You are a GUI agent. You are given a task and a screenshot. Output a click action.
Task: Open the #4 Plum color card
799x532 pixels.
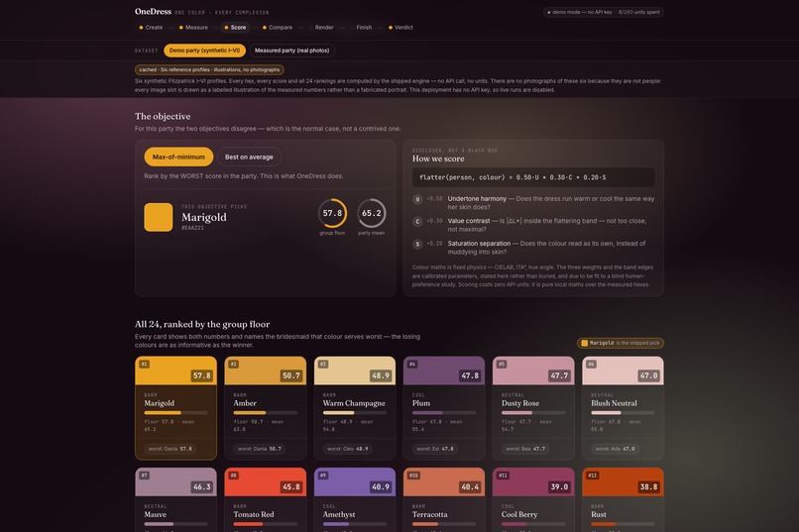click(x=444, y=408)
